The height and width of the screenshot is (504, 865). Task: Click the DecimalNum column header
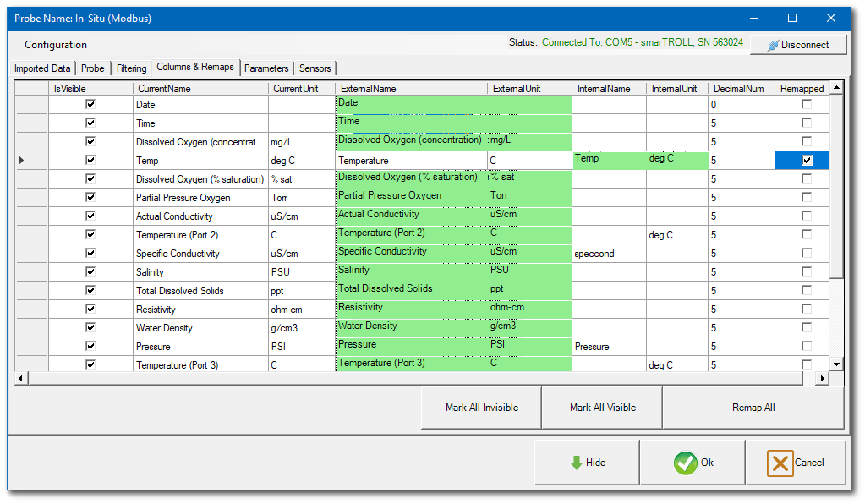point(742,88)
